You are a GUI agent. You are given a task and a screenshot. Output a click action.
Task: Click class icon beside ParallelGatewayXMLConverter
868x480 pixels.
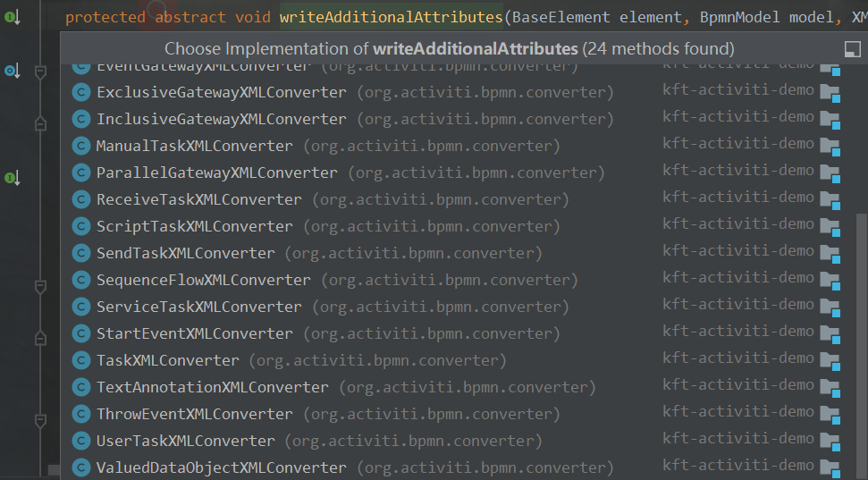click(81, 173)
